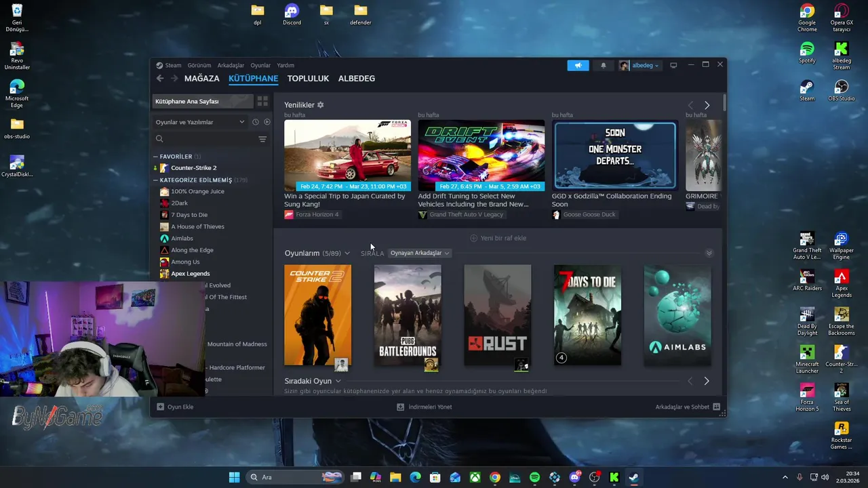The image size is (868, 488).
Task: Click Yeni bir raf ekle
Action: tap(498, 238)
